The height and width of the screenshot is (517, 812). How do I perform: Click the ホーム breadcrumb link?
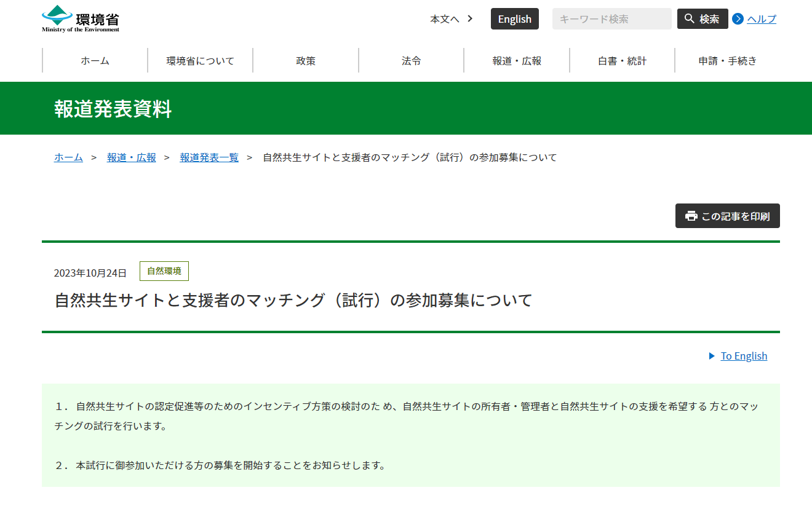(68, 157)
